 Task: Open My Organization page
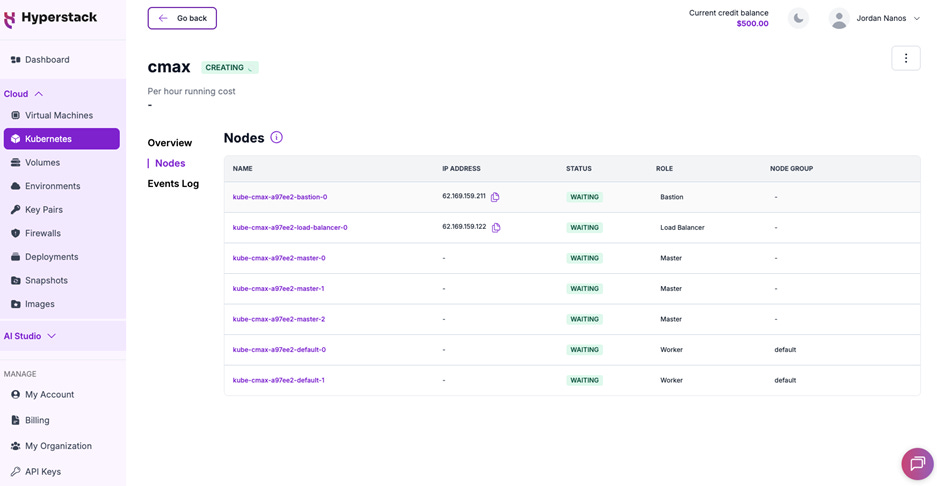pos(51,446)
